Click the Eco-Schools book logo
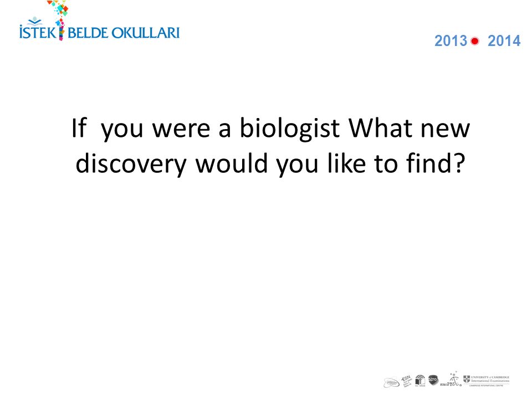The height and width of the screenshot is (399, 532). point(420,381)
